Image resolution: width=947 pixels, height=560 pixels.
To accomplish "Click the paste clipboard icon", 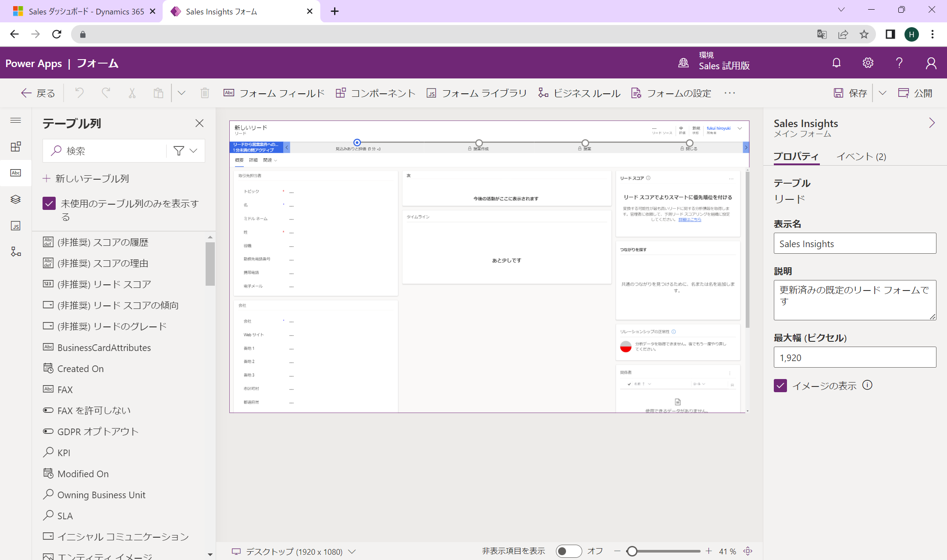I will coord(158,93).
